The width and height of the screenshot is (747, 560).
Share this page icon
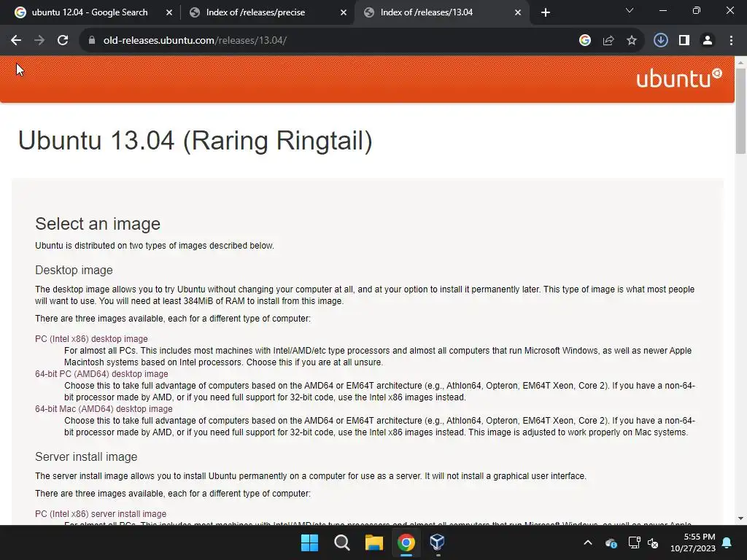[x=608, y=41]
